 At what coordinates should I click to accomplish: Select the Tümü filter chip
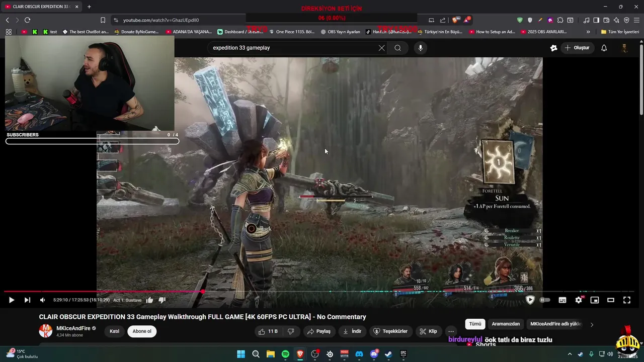pos(475,324)
